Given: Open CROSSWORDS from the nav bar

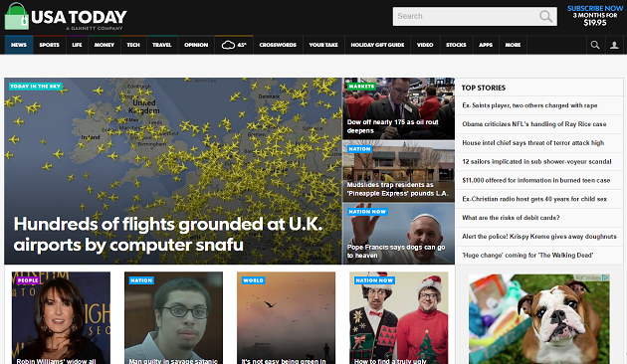Looking at the screenshot, I should (278, 45).
